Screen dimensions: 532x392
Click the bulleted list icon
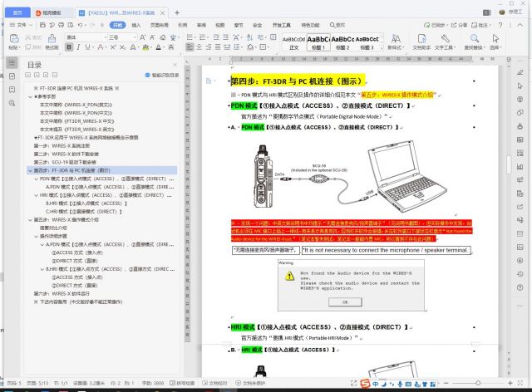pyautogui.click(x=190, y=37)
